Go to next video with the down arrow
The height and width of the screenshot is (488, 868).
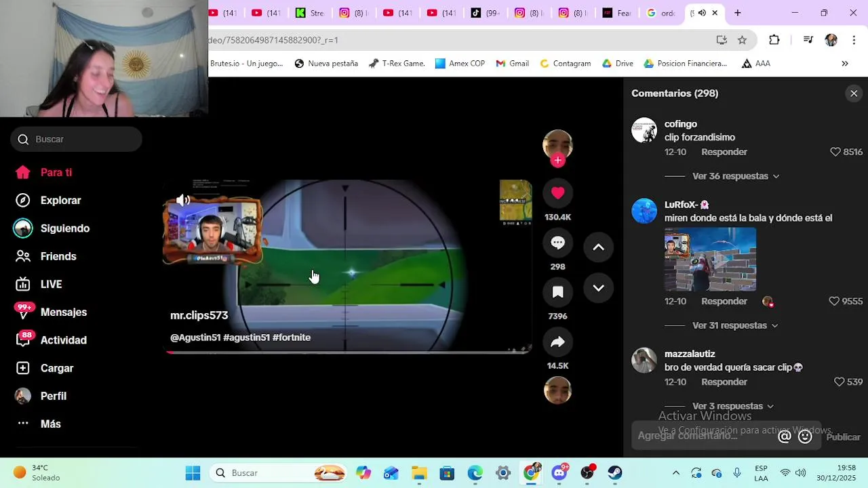(x=598, y=288)
